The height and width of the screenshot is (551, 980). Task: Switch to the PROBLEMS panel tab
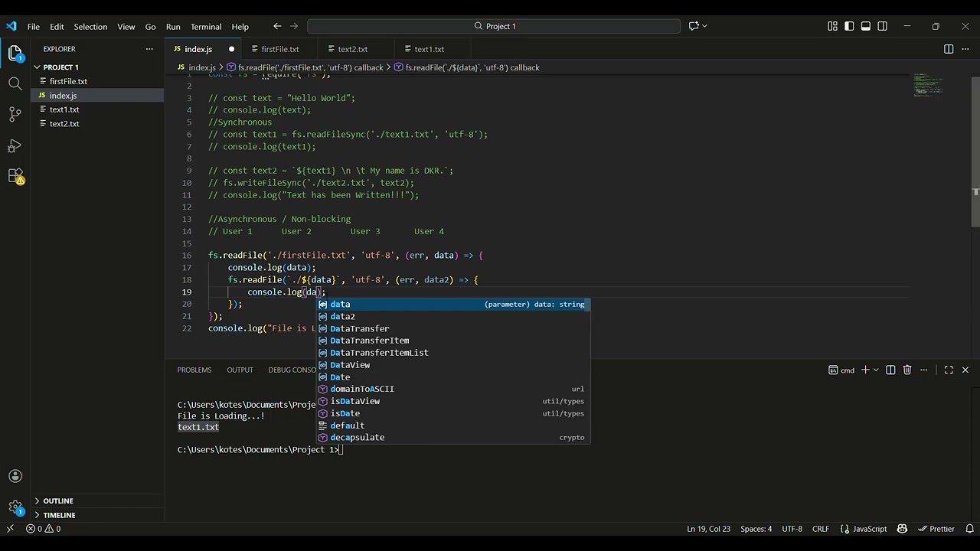click(x=194, y=370)
